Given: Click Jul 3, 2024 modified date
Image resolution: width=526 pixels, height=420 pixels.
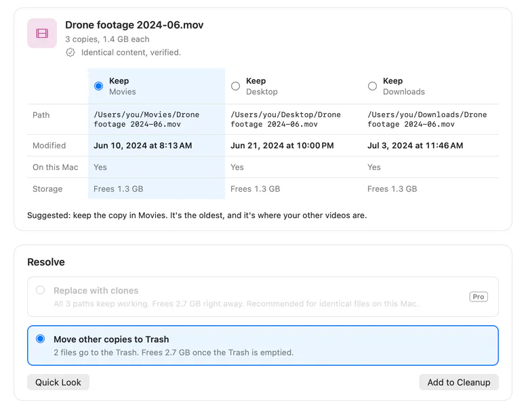Looking at the screenshot, I should (415, 146).
